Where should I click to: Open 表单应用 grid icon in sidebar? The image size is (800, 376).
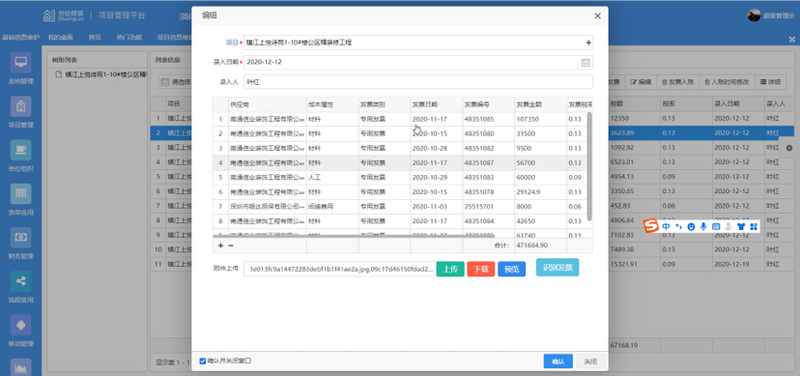tap(21, 194)
